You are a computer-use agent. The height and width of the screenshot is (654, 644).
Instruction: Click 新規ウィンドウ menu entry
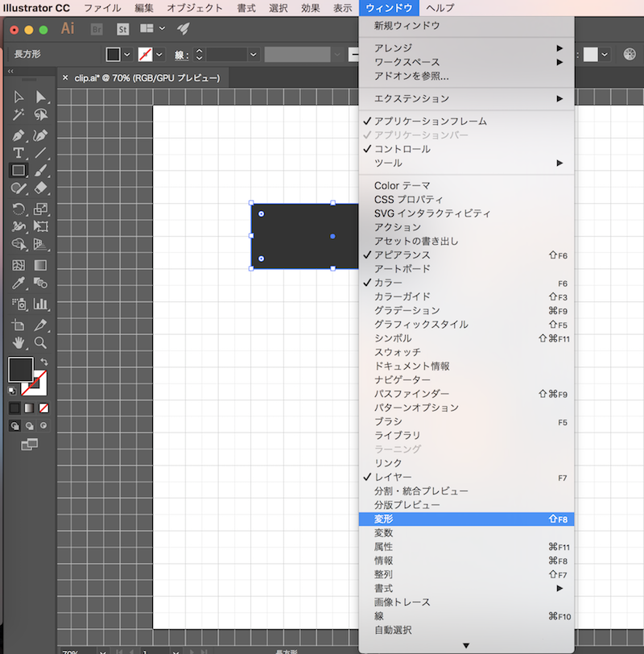(x=407, y=26)
